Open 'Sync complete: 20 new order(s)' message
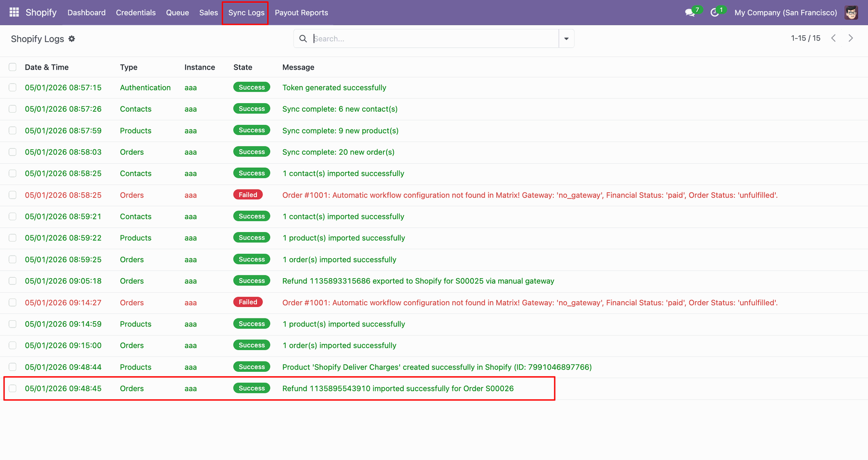The image size is (868, 460). tap(338, 152)
